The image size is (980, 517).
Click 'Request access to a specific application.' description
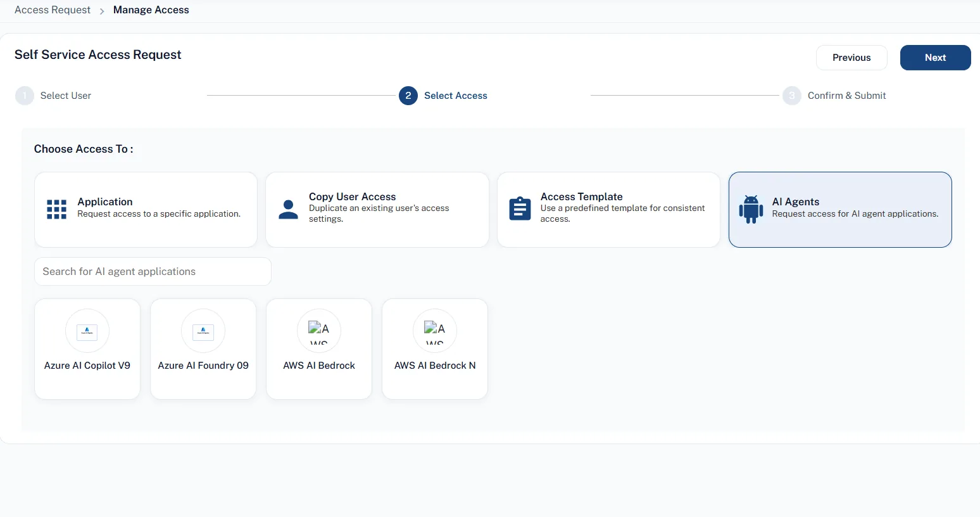(x=159, y=214)
